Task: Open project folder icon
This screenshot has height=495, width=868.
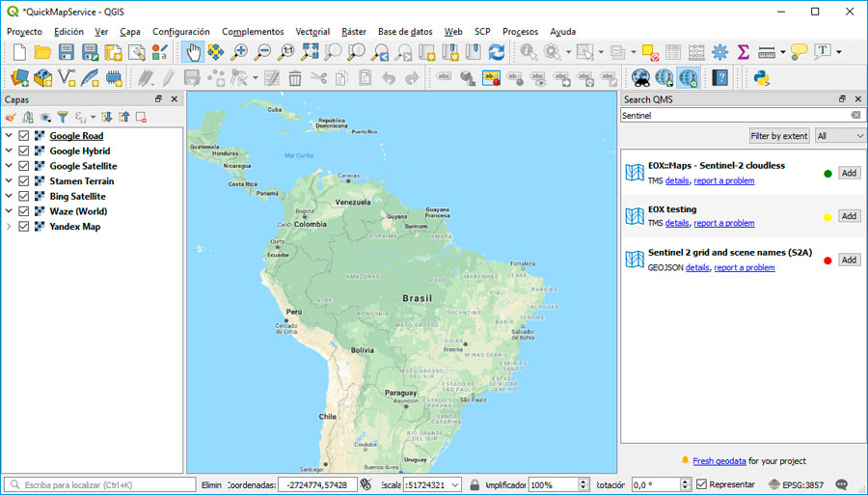Action: (x=42, y=53)
